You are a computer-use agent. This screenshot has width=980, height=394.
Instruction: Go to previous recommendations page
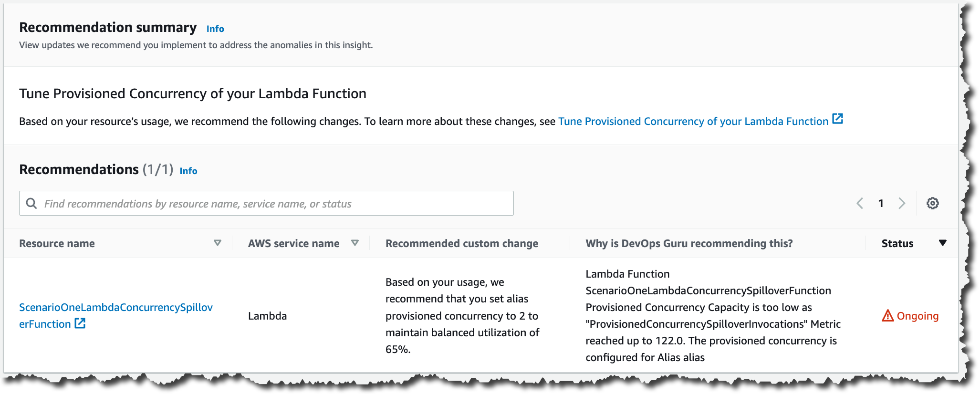click(860, 203)
